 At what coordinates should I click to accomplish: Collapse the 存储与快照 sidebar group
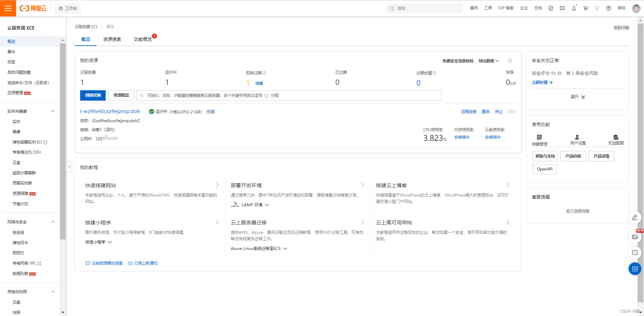[x=53, y=292]
